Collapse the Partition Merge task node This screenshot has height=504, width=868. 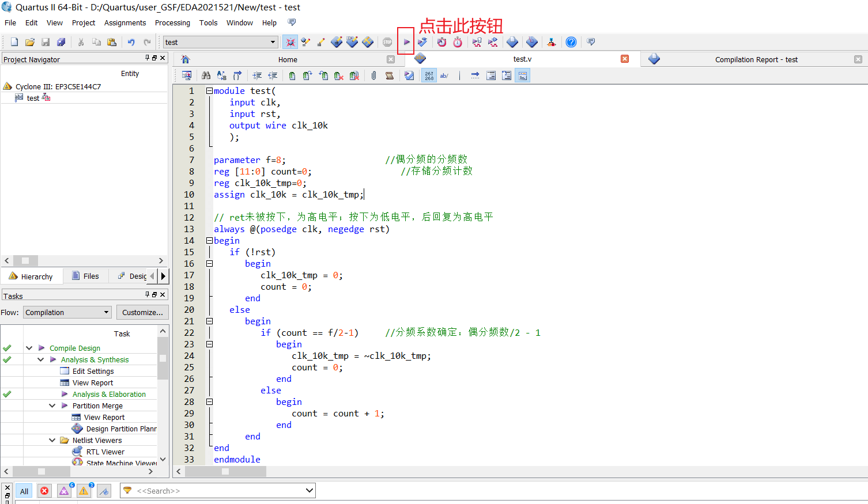click(x=52, y=406)
